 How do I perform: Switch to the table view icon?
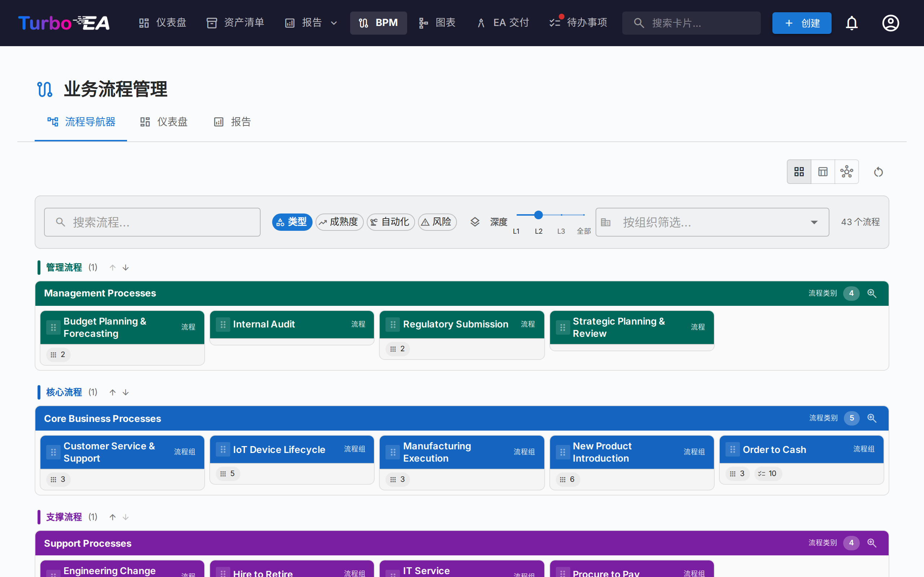point(823,172)
